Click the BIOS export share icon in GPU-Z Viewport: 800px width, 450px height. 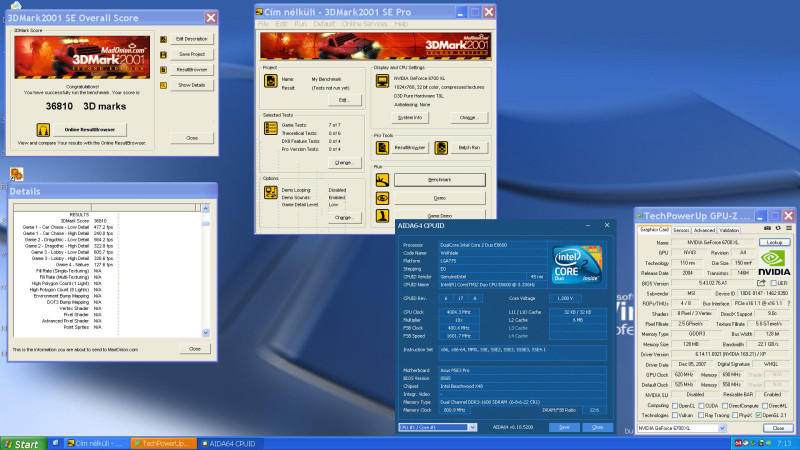[x=761, y=283]
